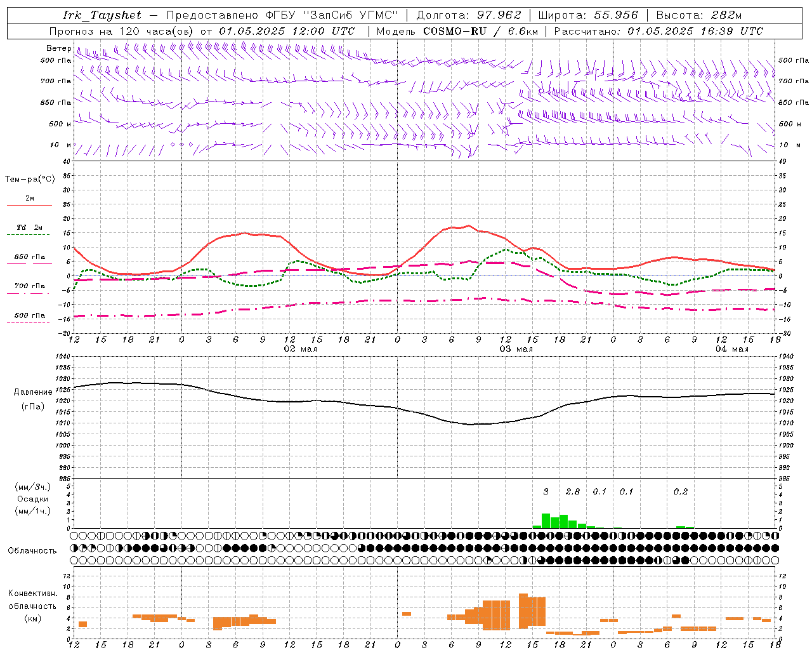
Task: Click the Высота: 282м value
Action: 699,15
